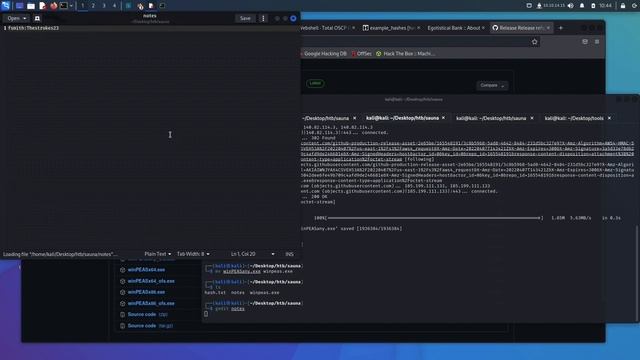Open the Hack The Box bookmark

[x=406, y=53]
